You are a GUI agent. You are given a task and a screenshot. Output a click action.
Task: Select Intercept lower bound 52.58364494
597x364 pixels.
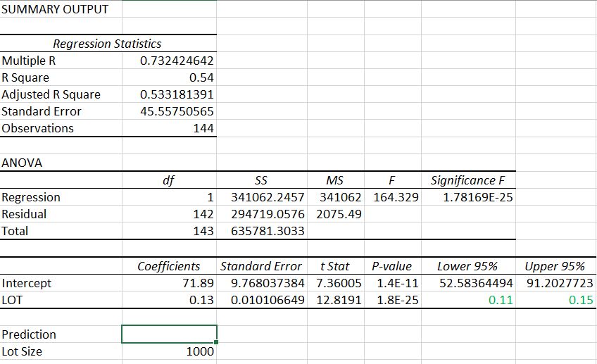476,283
